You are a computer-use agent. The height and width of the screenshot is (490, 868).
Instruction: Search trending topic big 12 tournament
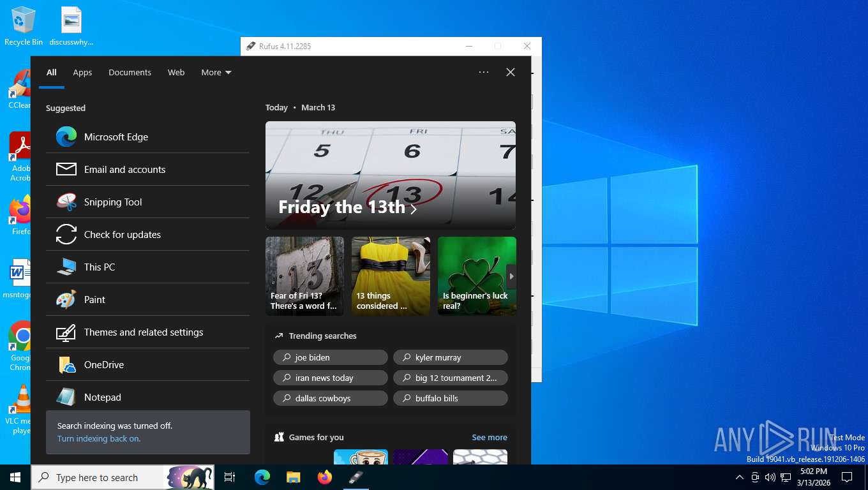click(451, 378)
